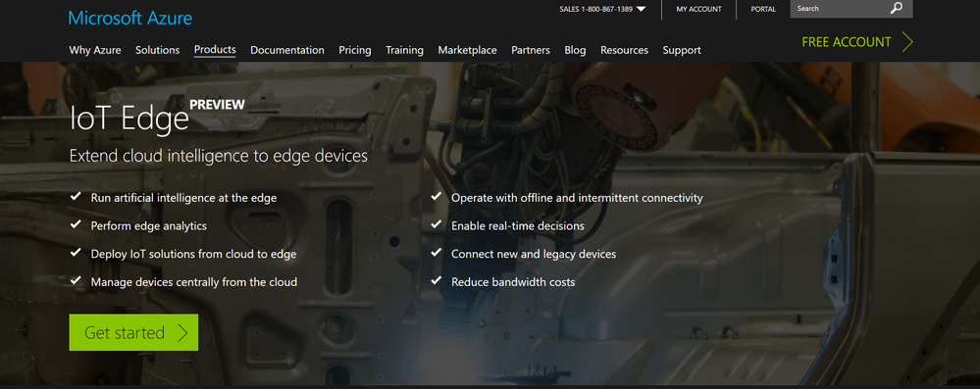
Task: Click the Microsoft Azure logo
Action: click(x=130, y=18)
